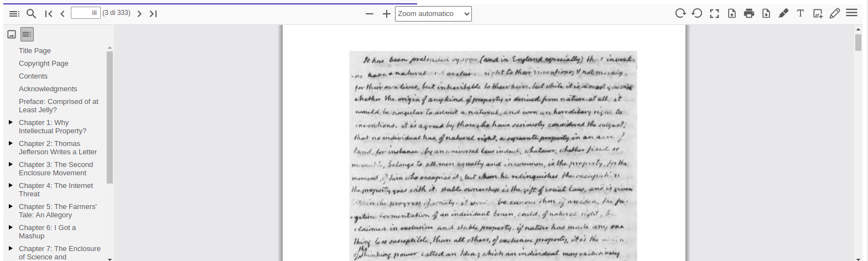Download the PDF file
The height and width of the screenshot is (261, 868).
click(766, 14)
